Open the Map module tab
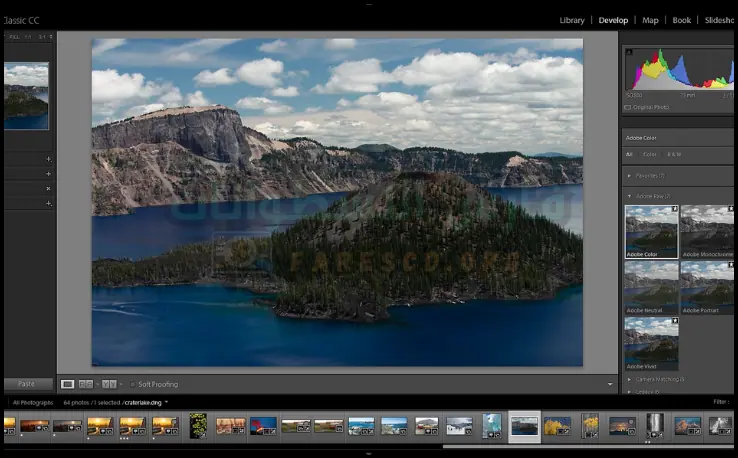 tap(650, 20)
